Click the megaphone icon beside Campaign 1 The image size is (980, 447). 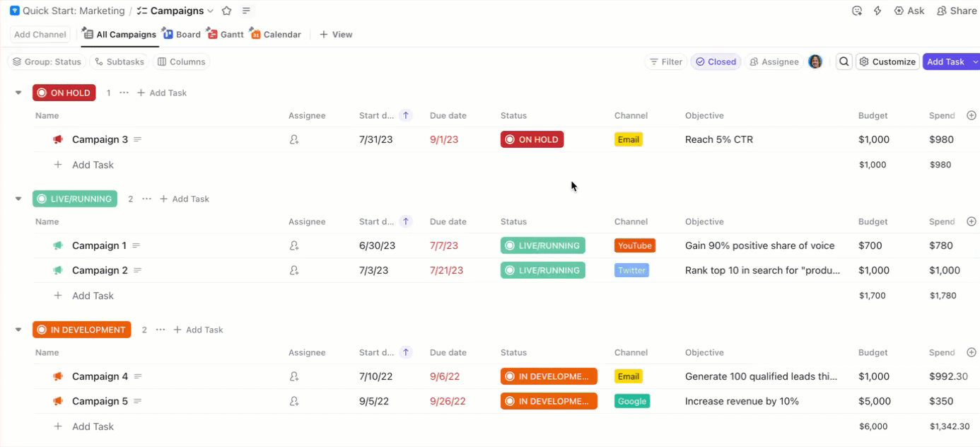tap(57, 245)
